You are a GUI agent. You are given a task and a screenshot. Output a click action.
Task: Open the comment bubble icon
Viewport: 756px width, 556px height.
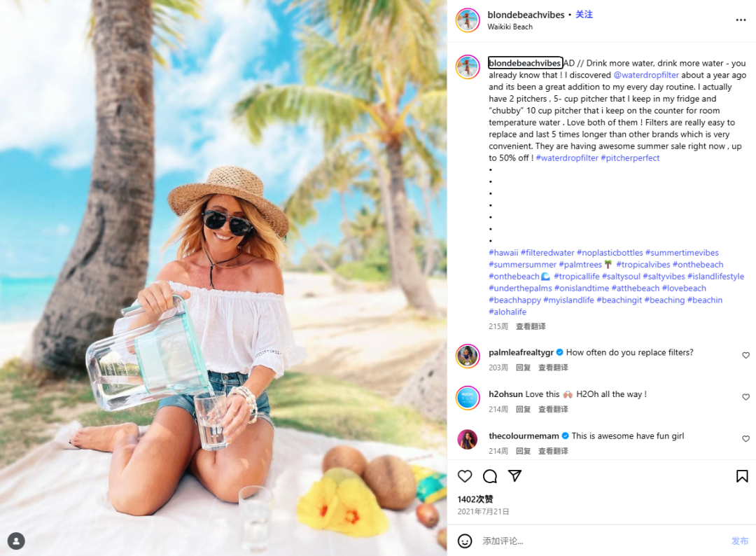pyautogui.click(x=490, y=476)
